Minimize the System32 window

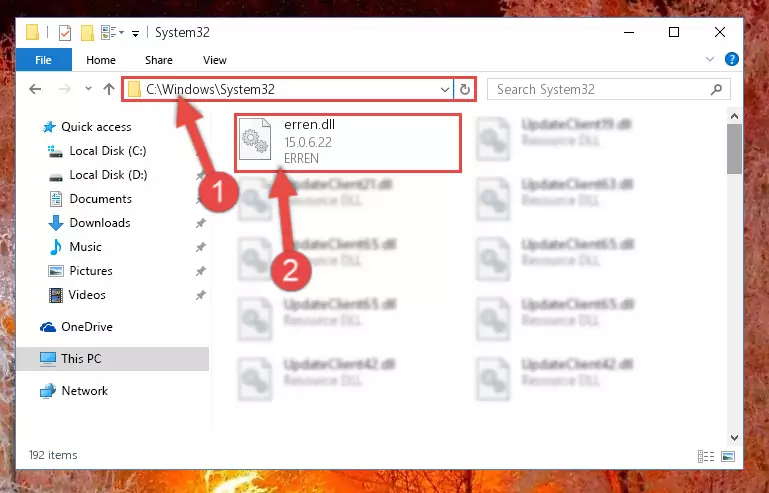pos(629,32)
